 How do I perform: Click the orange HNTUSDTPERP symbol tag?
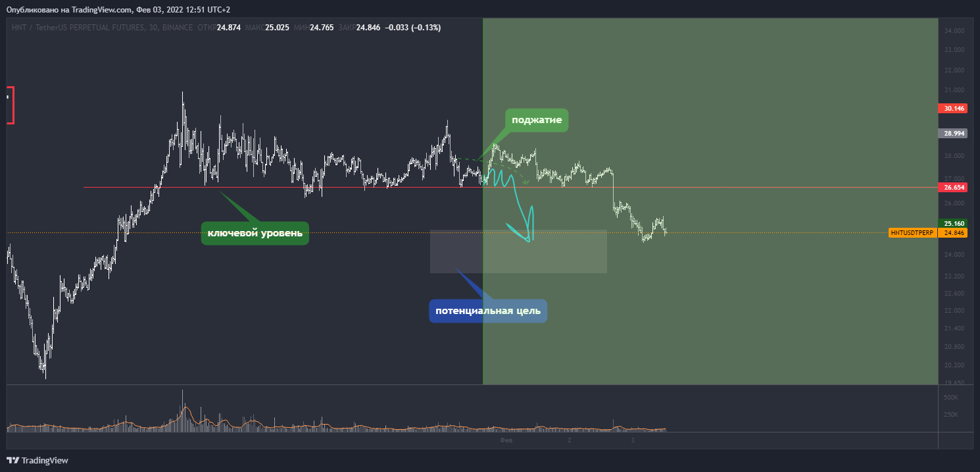click(913, 232)
